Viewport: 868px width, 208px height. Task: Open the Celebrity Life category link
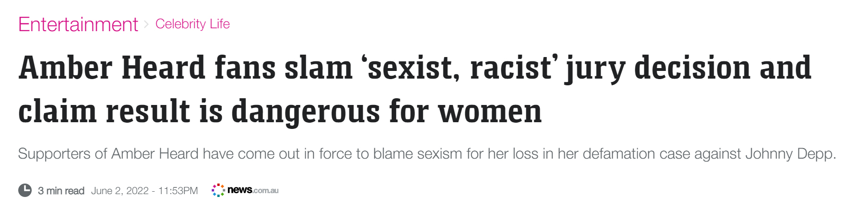[x=193, y=24]
